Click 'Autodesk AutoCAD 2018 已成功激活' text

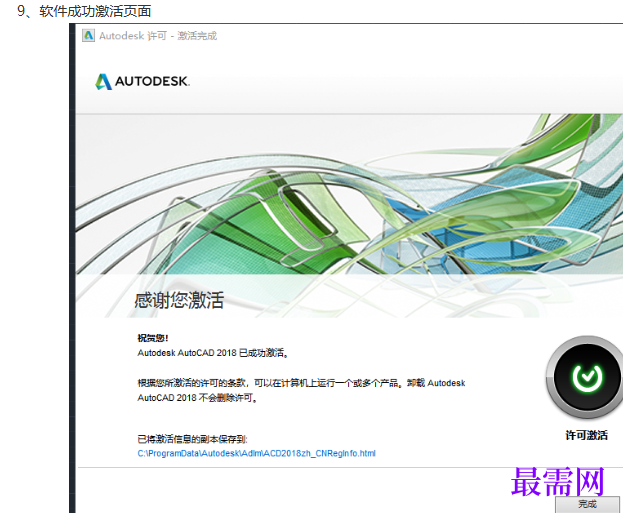click(x=213, y=353)
